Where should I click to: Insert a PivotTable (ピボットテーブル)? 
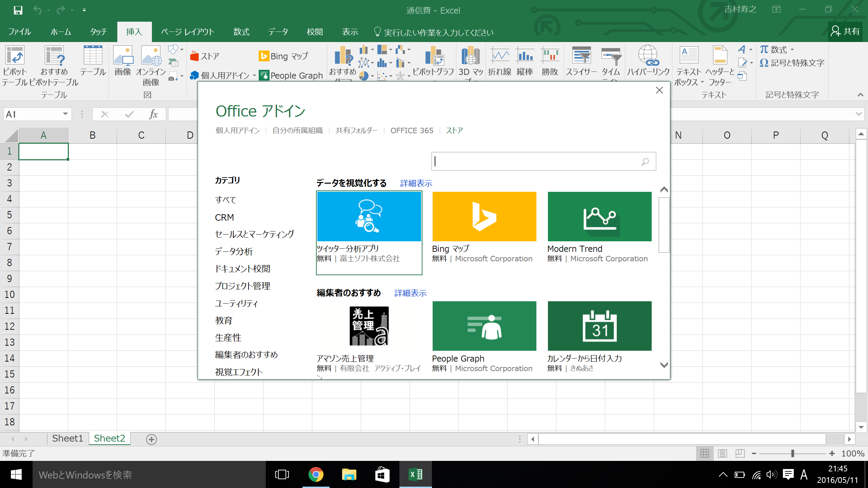click(15, 66)
